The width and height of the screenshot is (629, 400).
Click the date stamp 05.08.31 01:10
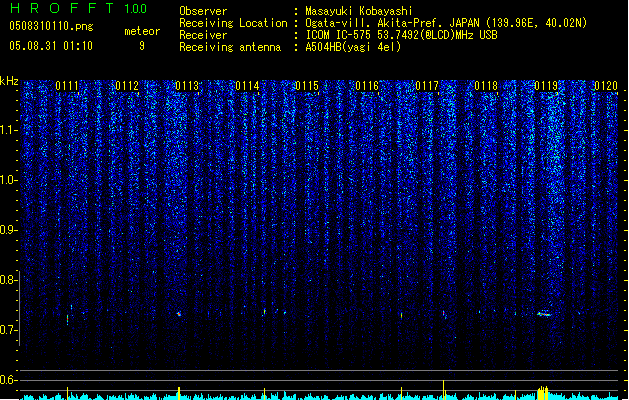[51, 46]
